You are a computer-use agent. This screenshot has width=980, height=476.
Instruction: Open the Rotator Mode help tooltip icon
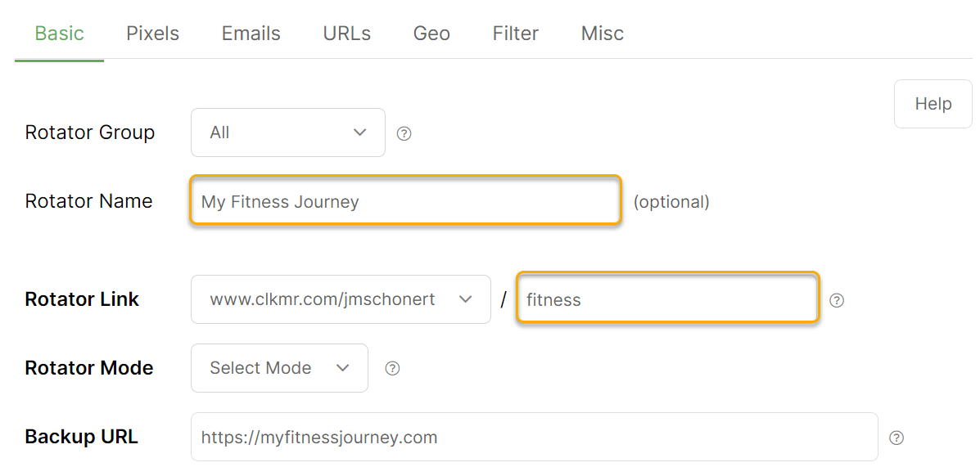(x=392, y=369)
